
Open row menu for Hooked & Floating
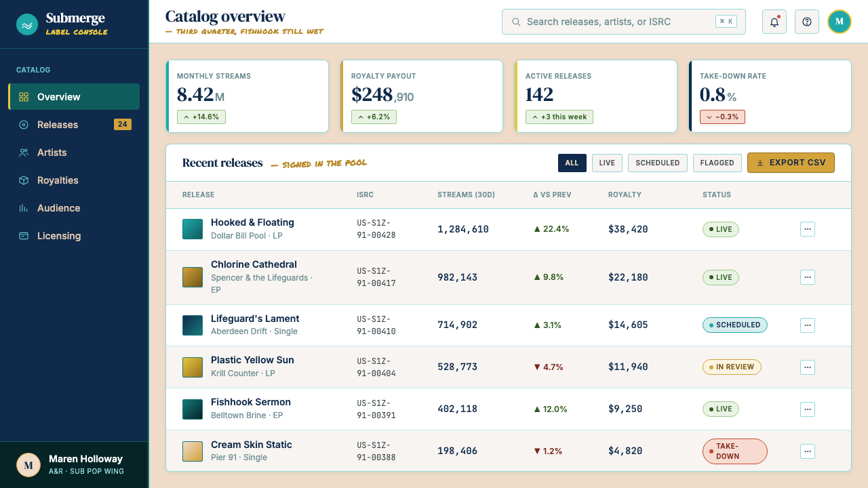click(x=808, y=229)
